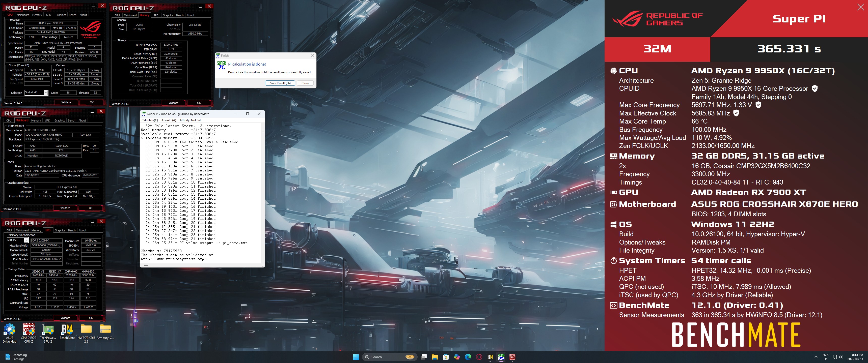Open TechPowerUp GPU-Z desktop shortcut
The image size is (868, 363).
point(48,333)
